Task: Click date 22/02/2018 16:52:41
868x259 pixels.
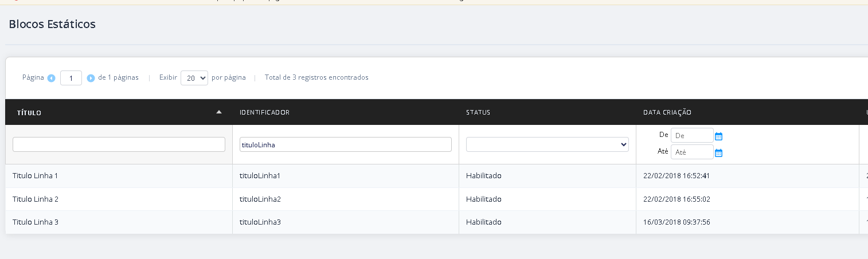Action: [x=677, y=175]
